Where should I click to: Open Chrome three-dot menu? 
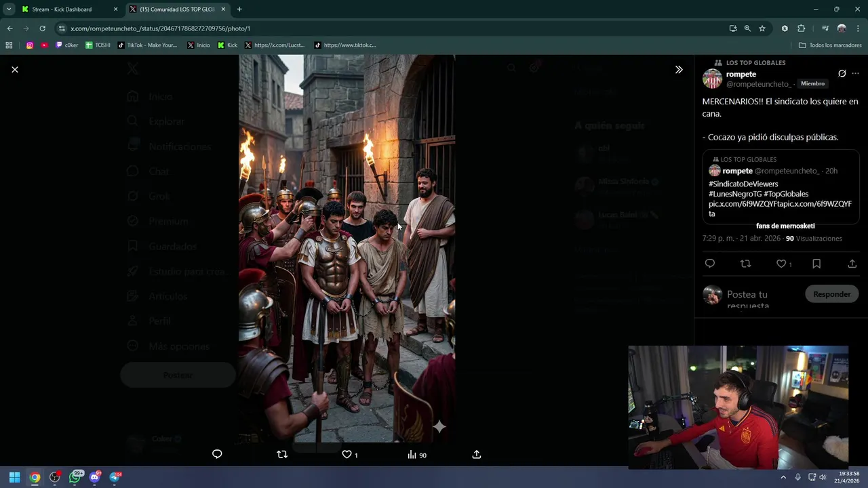pyautogui.click(x=859, y=28)
